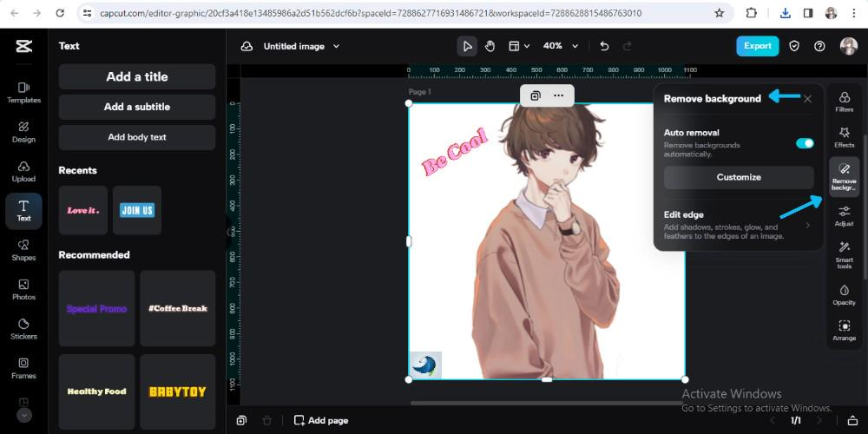Viewport: 868px width, 434px height.
Task: Choose the 'JOIN US' recent text style
Action: click(137, 210)
